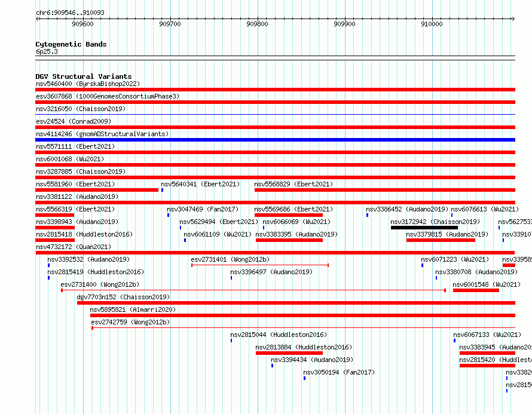Click the small blue nsv3050194 marker
The width and height of the screenshot is (532, 414).
pos(305,378)
